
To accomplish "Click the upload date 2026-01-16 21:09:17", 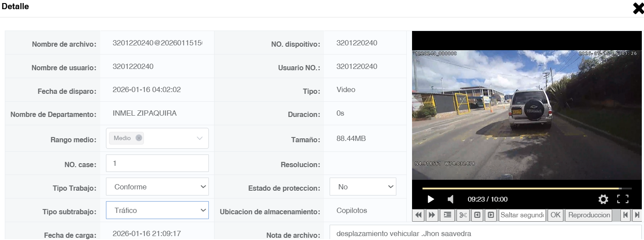I will tap(147, 233).
